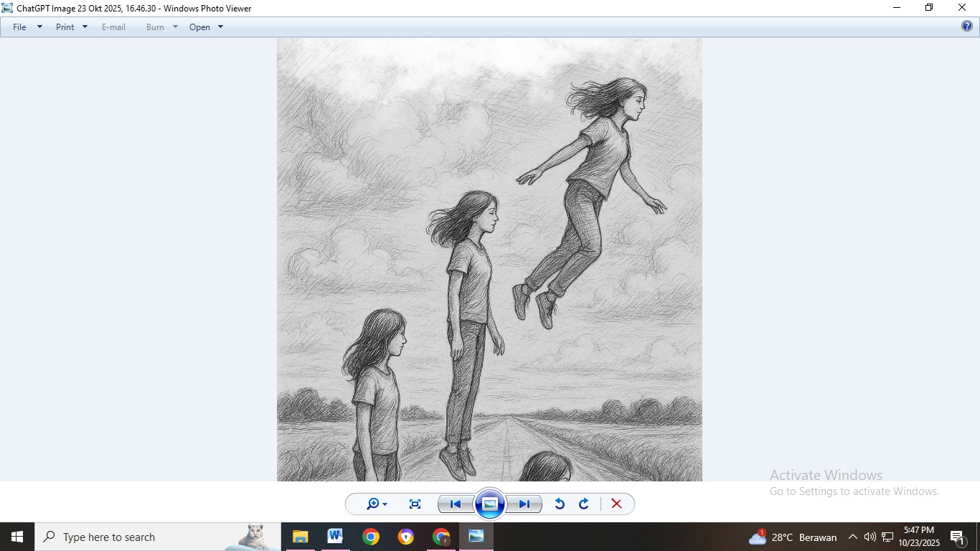980x551 pixels.
Task: Open the network icon in the tray
Action: 887,537
